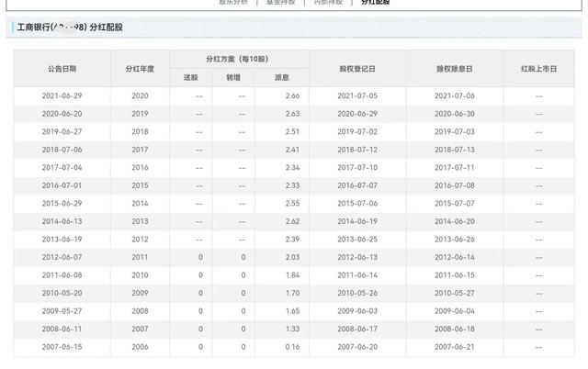
Task: Select record date 2017-07-10
Action: pos(357,167)
